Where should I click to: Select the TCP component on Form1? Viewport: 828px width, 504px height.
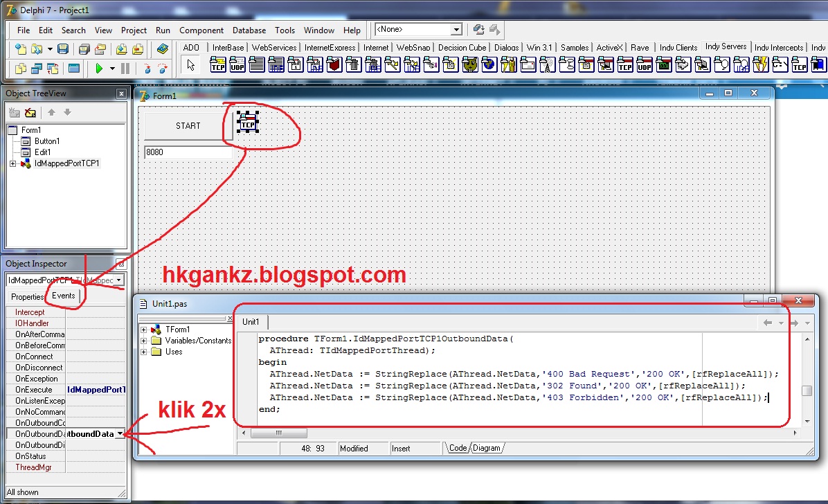[248, 122]
